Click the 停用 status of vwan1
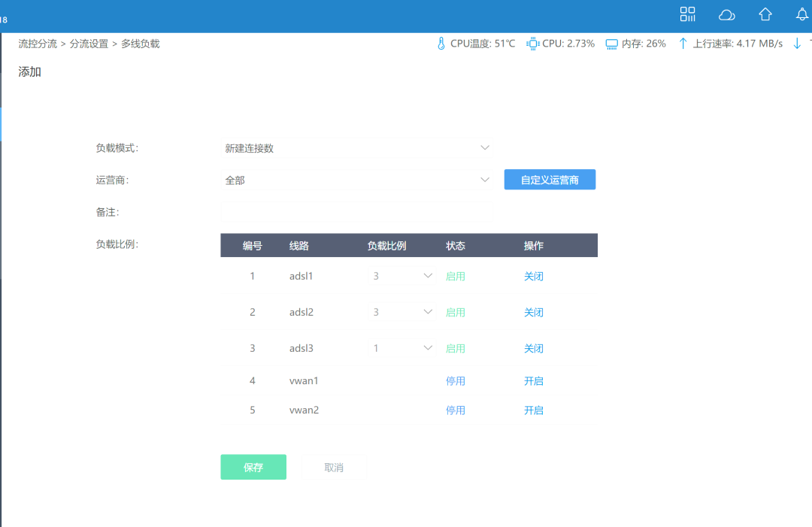 455,381
